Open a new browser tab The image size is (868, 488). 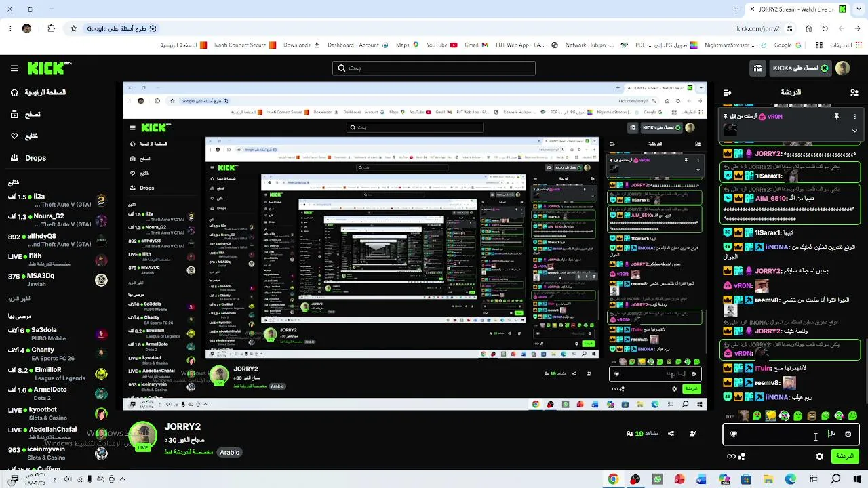pos(736,9)
